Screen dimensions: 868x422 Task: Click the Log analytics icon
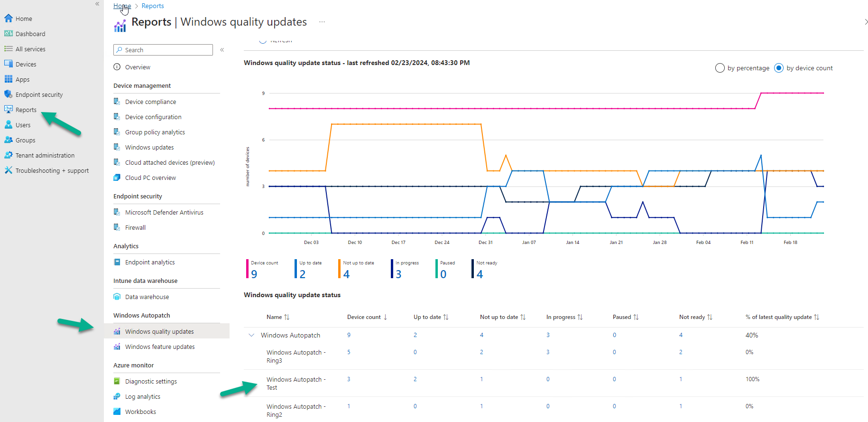point(117,396)
